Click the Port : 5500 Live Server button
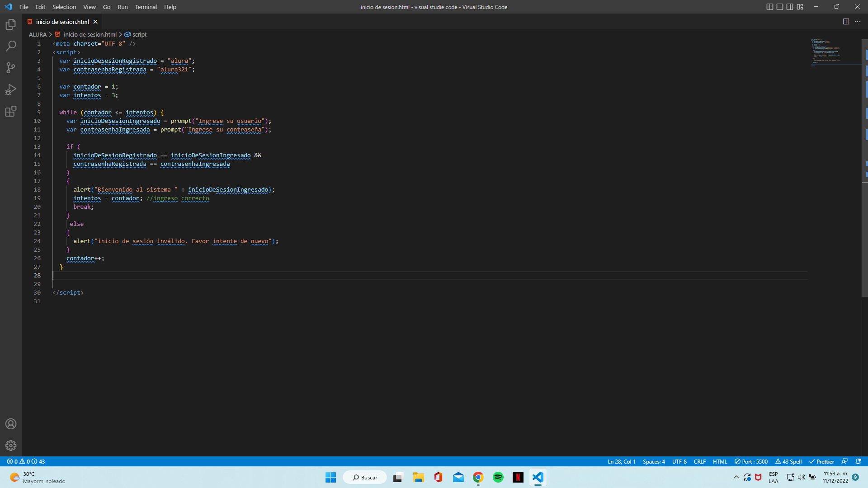The image size is (868, 488). click(751, 461)
